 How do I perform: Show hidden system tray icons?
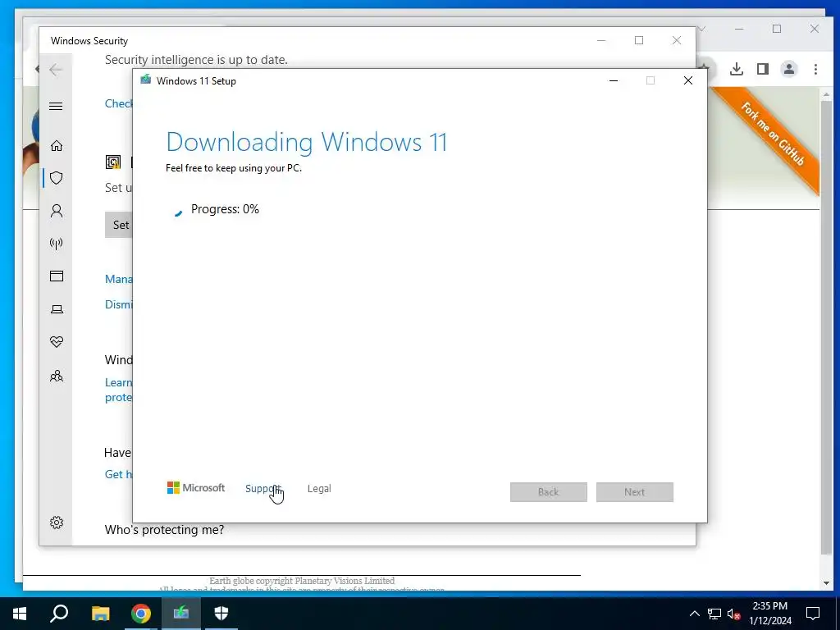(694, 614)
